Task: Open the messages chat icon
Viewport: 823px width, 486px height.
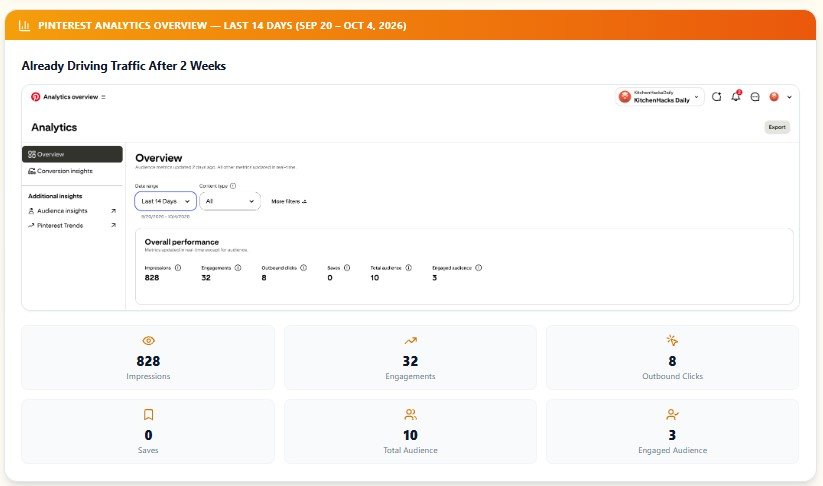Action: point(755,97)
